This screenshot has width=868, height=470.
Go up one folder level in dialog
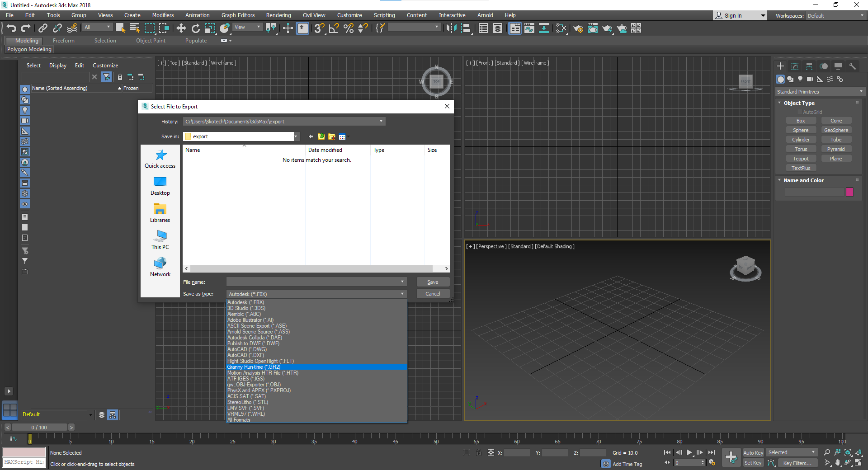[321, 136]
